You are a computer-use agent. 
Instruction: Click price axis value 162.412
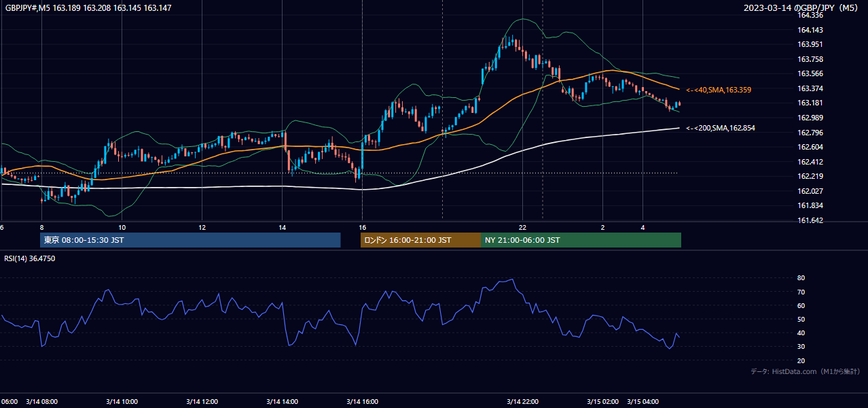pos(810,162)
